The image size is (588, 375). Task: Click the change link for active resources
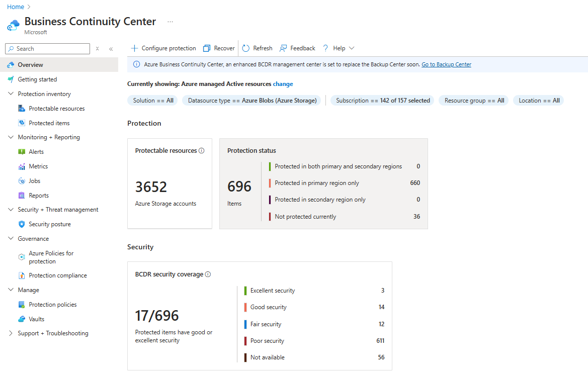(283, 84)
